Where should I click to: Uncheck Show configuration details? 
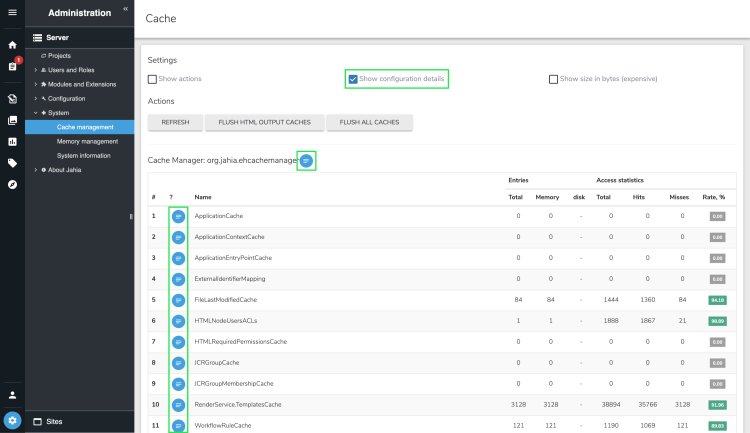[353, 79]
